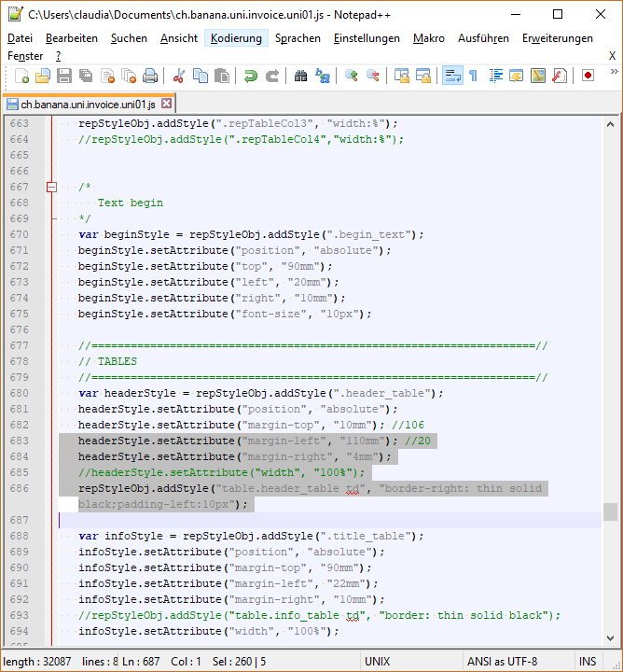The height and width of the screenshot is (672, 623).
Task: Click the "//106" comment on line 682
Action: [x=408, y=425]
